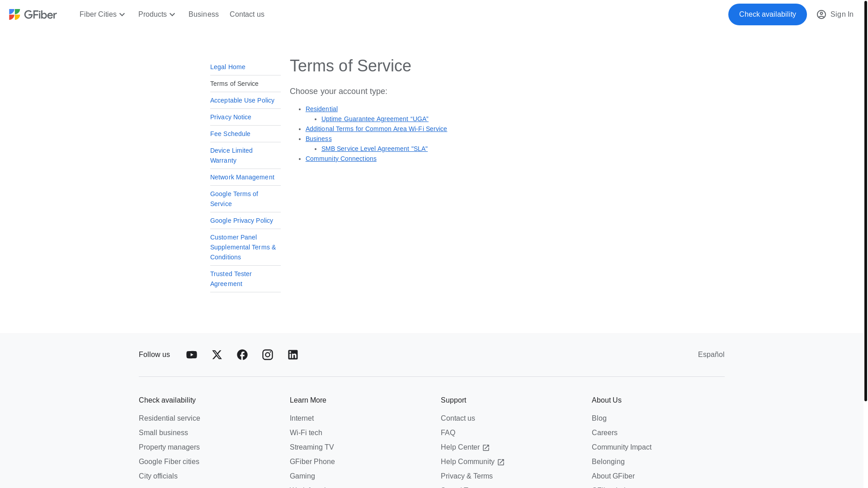The width and height of the screenshot is (868, 488).
Task: Open FAQ footer link
Action: click(448, 433)
